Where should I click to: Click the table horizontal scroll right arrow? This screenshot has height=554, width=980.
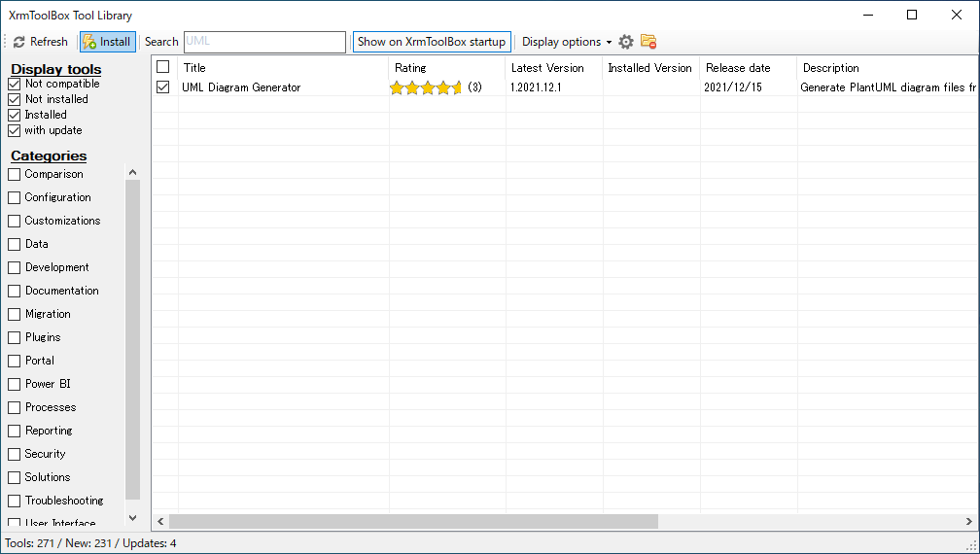point(969,522)
